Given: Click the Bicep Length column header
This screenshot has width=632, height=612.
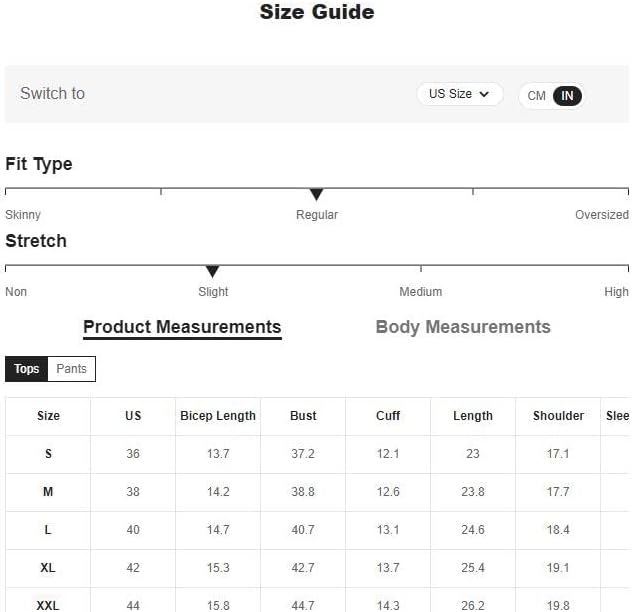Looking at the screenshot, I should tap(218, 416).
